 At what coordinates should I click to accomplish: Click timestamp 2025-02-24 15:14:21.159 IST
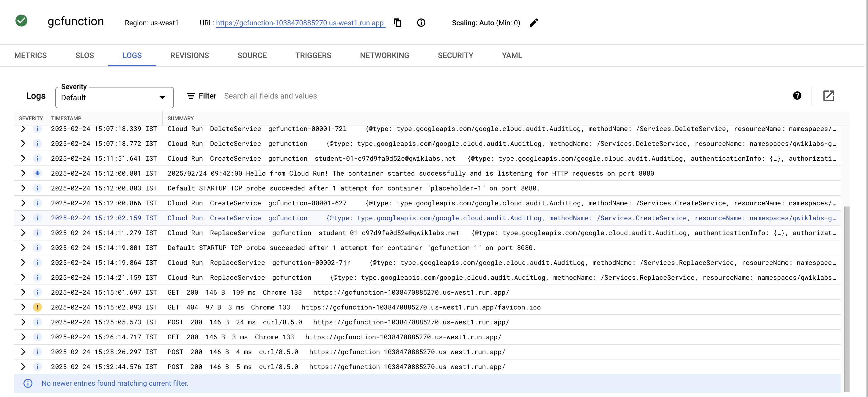[104, 278]
